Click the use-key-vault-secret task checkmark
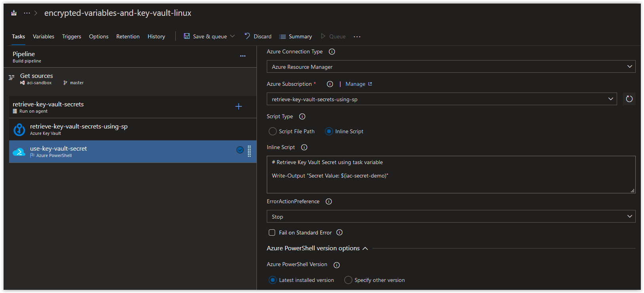The width and height of the screenshot is (644, 293). (240, 150)
